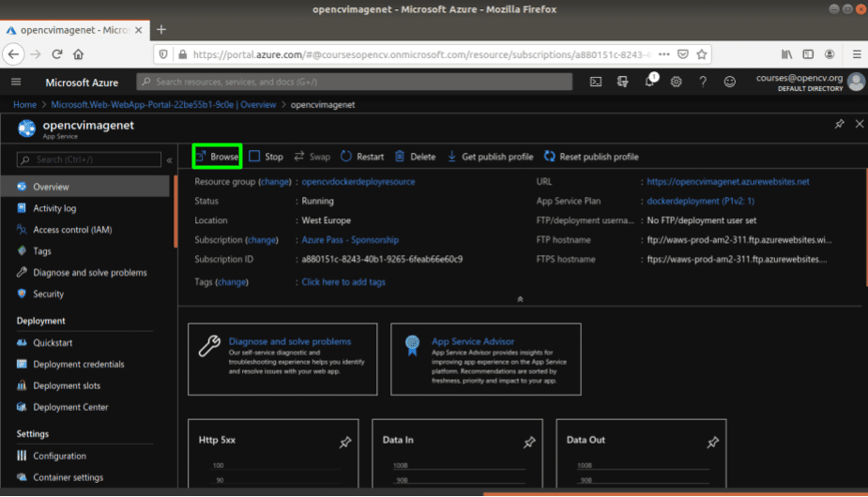This screenshot has height=497, width=868.
Task: Open the Azure portal hamburger menu
Action: coord(16,82)
